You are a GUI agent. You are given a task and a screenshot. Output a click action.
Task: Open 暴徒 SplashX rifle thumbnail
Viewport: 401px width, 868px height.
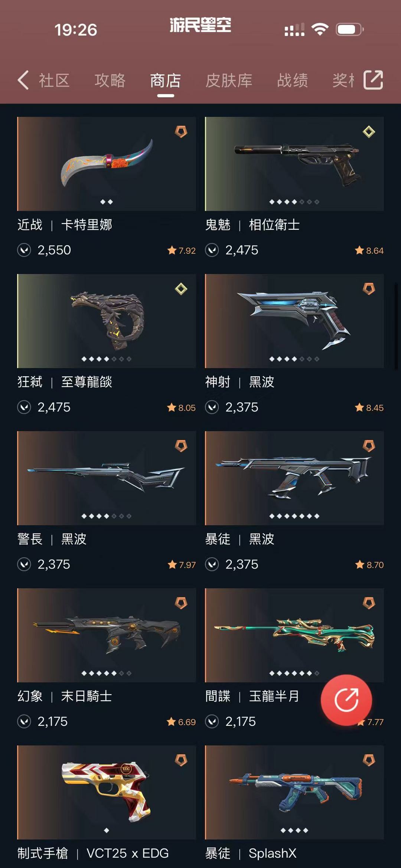coord(294,792)
